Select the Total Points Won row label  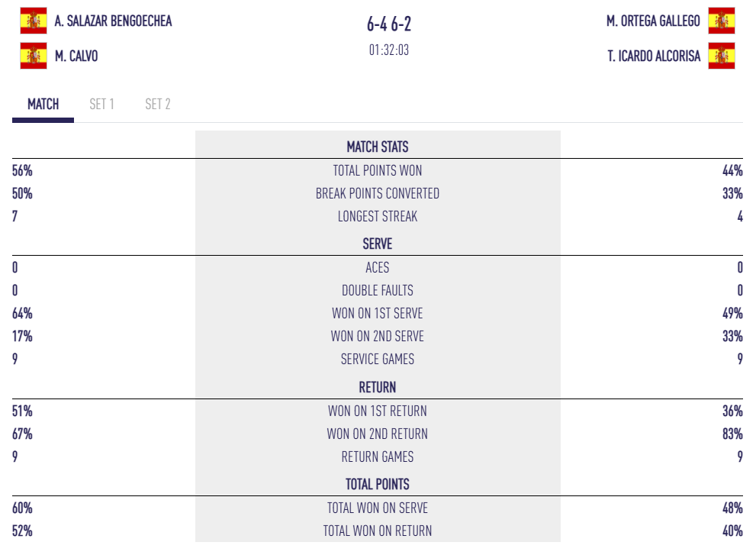[x=378, y=171]
